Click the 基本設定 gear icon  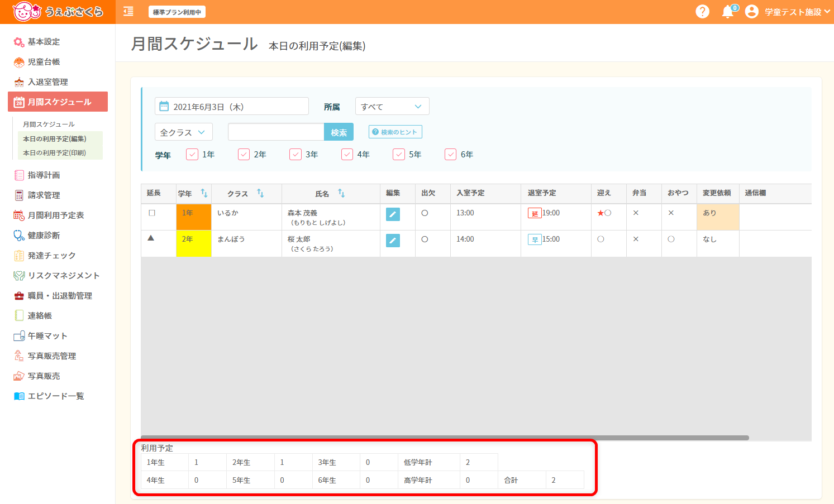coord(19,42)
